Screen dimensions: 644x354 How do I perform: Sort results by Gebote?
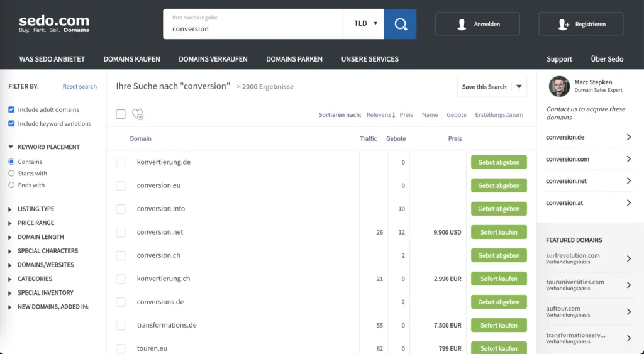pyautogui.click(x=457, y=115)
